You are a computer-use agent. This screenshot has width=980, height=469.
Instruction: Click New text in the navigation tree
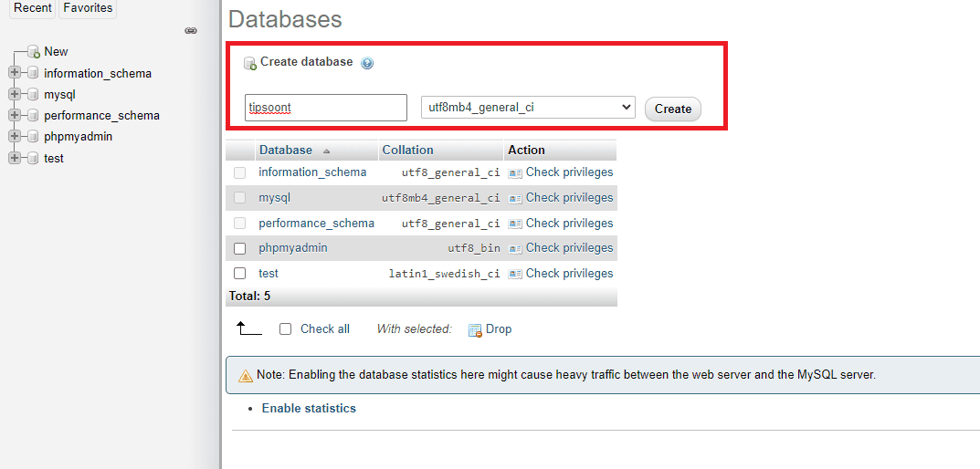(x=57, y=52)
